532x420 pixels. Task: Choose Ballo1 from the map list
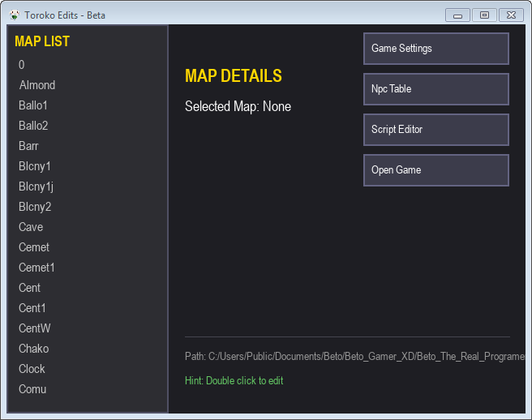tap(33, 105)
